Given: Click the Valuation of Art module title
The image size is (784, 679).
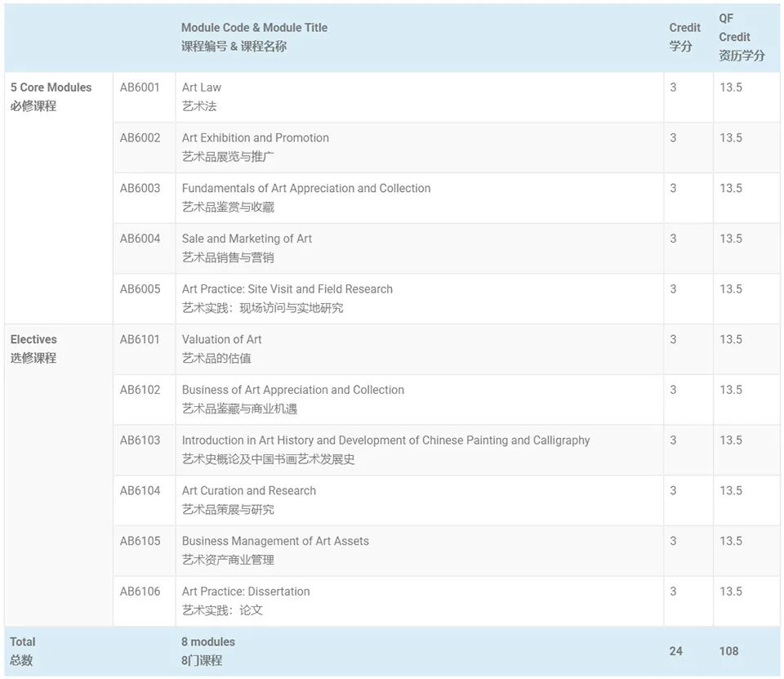Looking at the screenshot, I should pos(221,339).
